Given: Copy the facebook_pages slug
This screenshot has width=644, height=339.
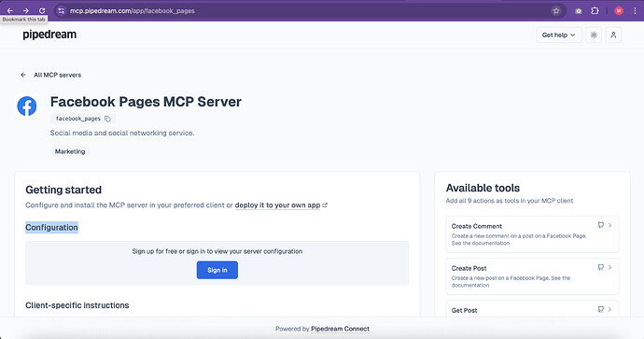Looking at the screenshot, I should point(107,119).
